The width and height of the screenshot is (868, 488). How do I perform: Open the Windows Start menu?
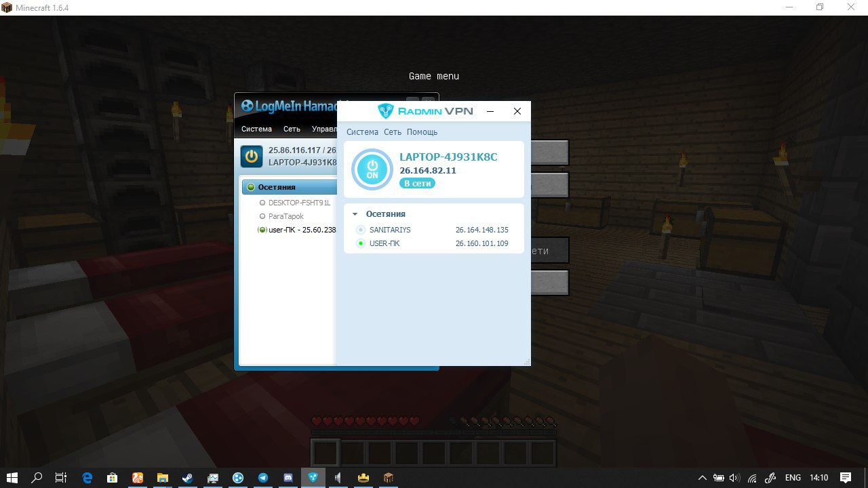pyautogui.click(x=12, y=477)
